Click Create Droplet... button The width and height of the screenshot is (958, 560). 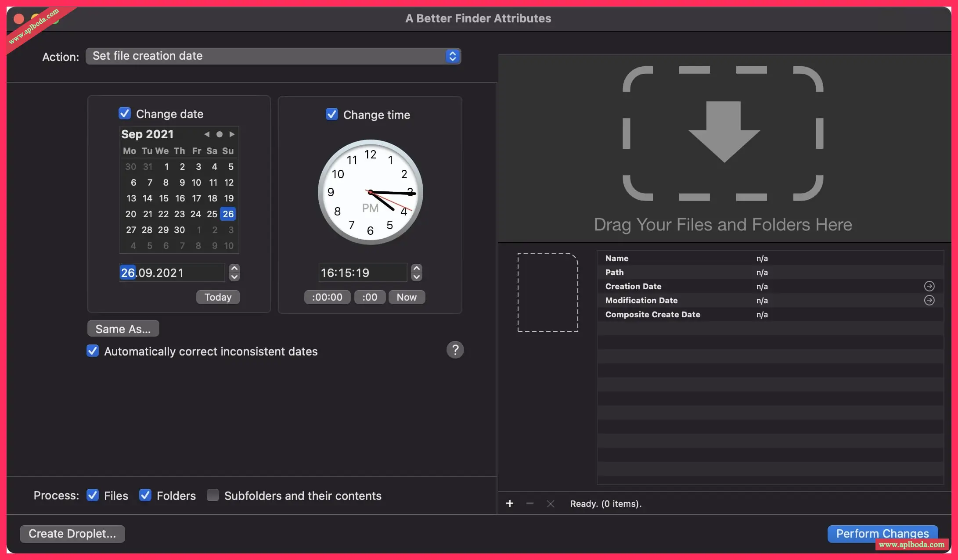tap(72, 534)
